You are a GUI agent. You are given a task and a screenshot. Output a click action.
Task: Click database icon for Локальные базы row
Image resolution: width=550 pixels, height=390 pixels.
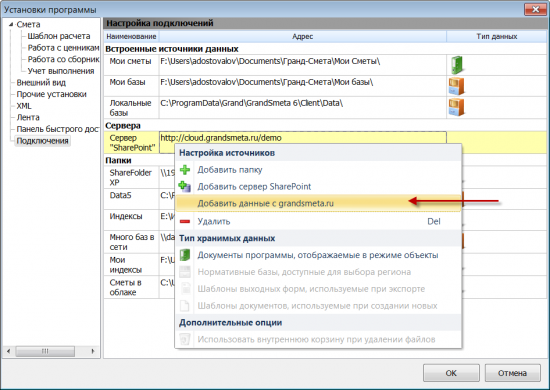click(x=456, y=107)
